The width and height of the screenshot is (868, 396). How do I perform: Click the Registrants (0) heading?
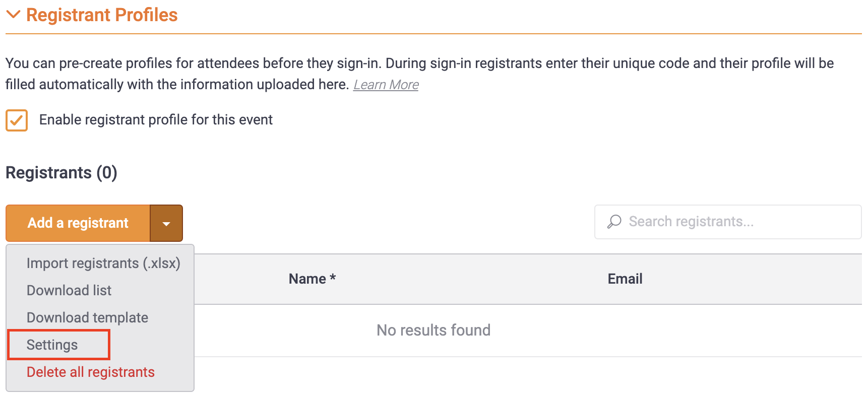point(61,173)
